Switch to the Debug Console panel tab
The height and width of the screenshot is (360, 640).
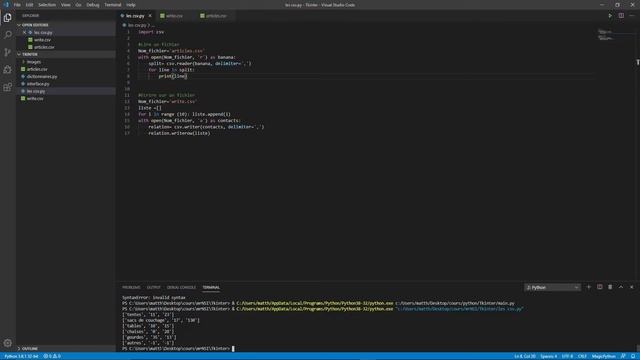pos(181,287)
